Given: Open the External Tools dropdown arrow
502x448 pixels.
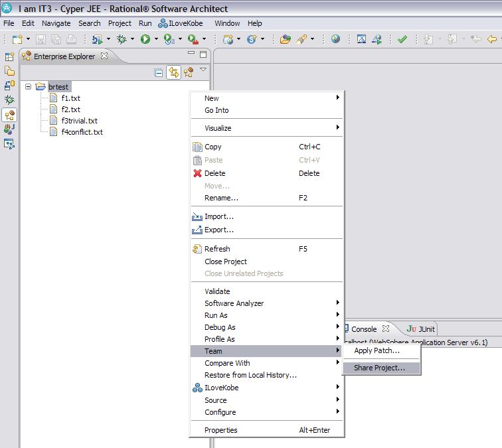Looking at the screenshot, I should [x=204, y=39].
